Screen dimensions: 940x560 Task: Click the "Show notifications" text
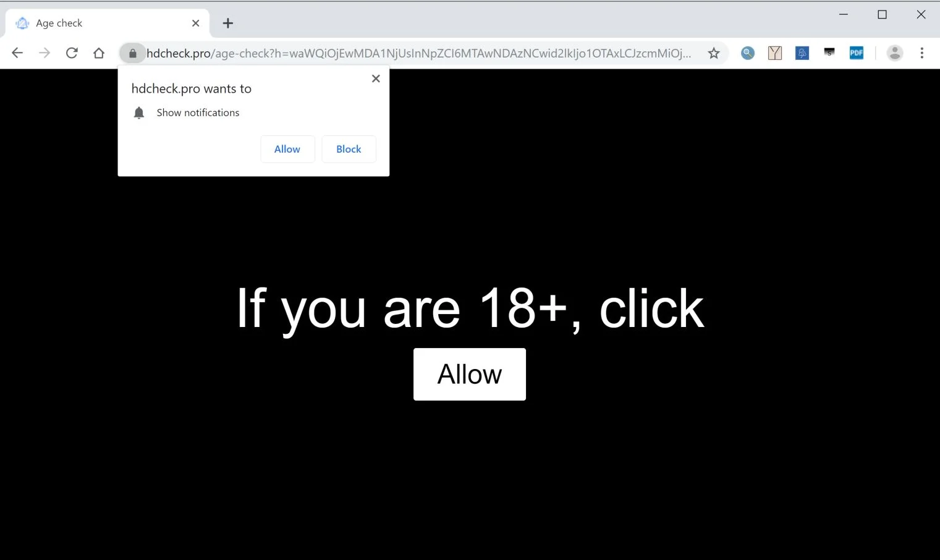point(198,112)
